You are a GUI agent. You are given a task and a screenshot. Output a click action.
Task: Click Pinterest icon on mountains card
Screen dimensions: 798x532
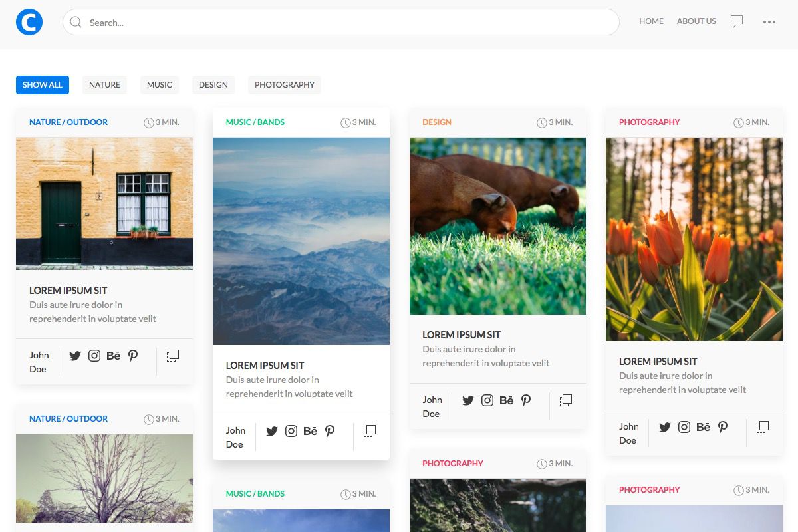[330, 431]
